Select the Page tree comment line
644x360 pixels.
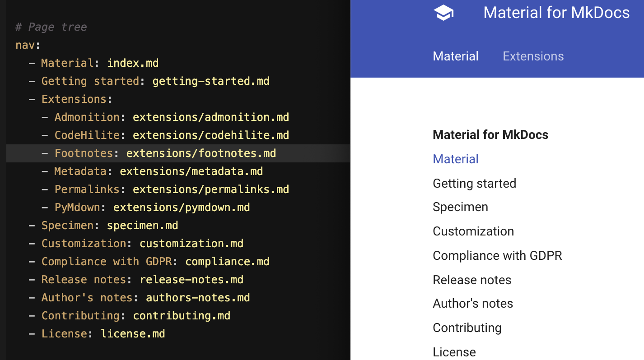[51, 27]
